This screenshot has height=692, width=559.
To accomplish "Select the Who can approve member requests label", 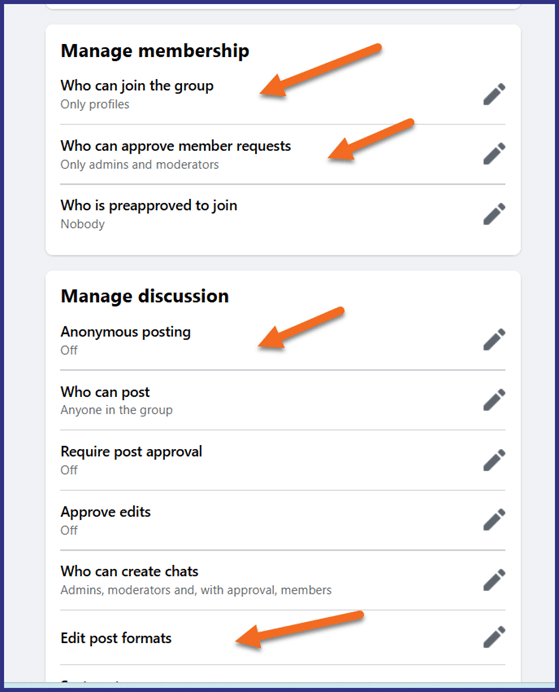I will coord(176,146).
